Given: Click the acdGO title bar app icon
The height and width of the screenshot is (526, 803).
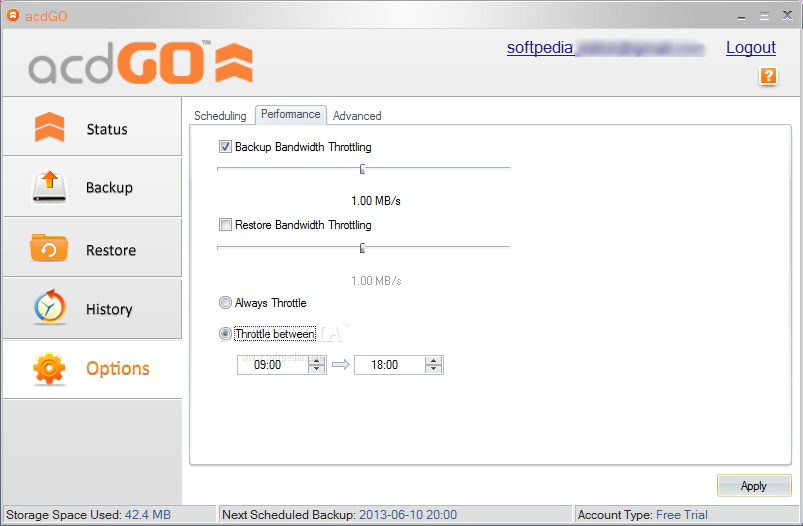Looking at the screenshot, I should point(13,15).
